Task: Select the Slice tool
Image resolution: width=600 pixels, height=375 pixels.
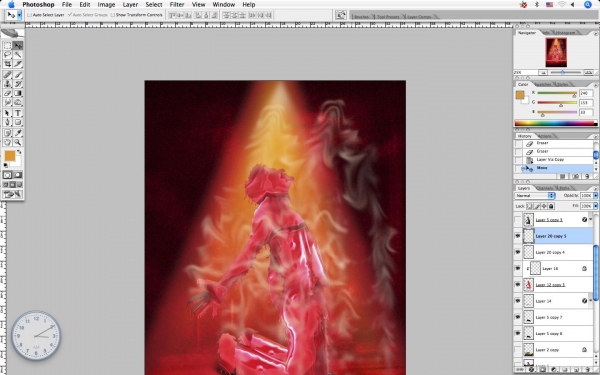Action: pos(18,64)
